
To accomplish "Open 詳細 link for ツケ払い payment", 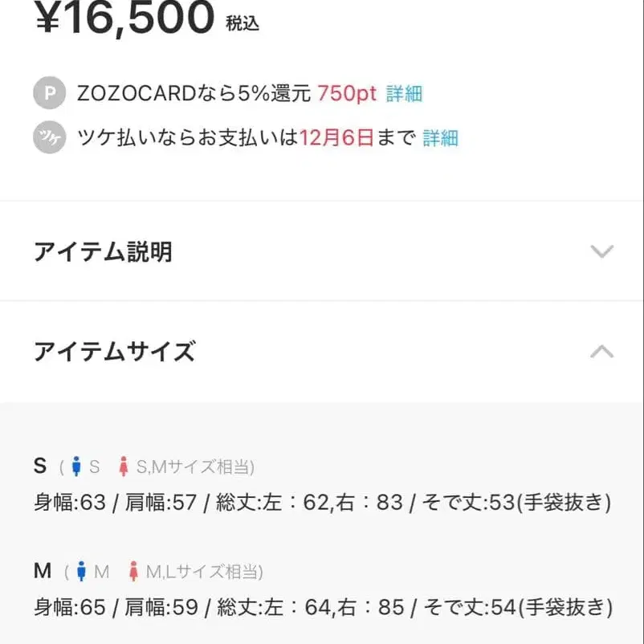I will (440, 138).
